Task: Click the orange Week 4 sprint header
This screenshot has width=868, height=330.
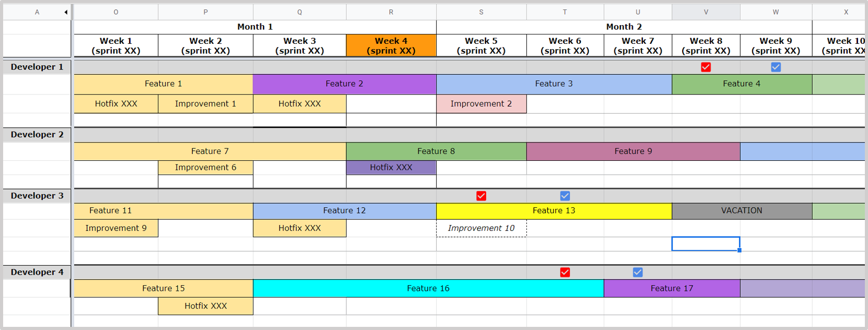Action: [x=391, y=45]
